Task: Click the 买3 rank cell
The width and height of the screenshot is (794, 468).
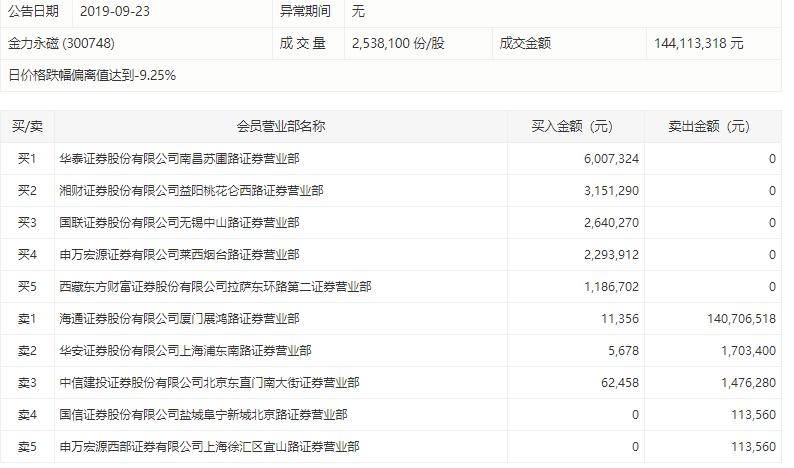Action: pyautogui.click(x=27, y=223)
